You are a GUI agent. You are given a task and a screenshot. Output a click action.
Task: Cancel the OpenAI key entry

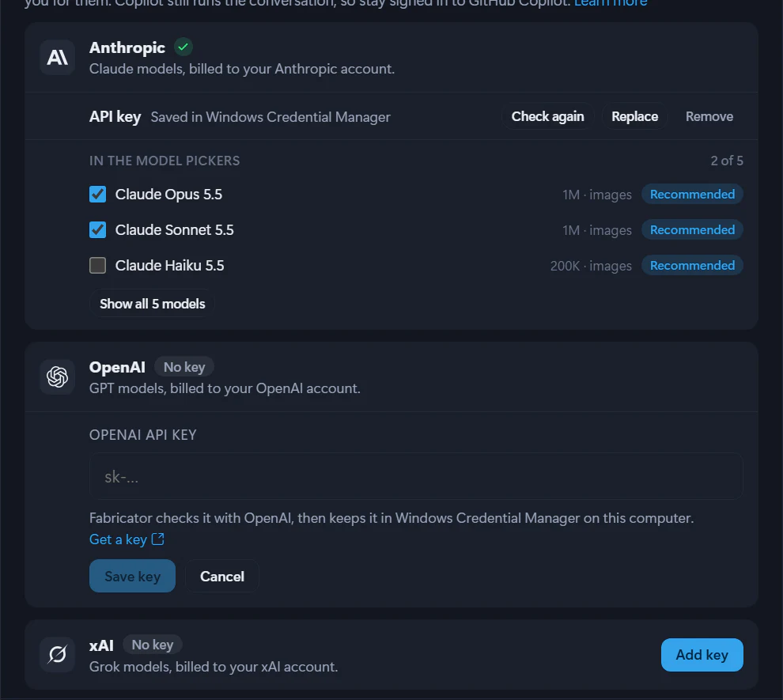(x=222, y=576)
